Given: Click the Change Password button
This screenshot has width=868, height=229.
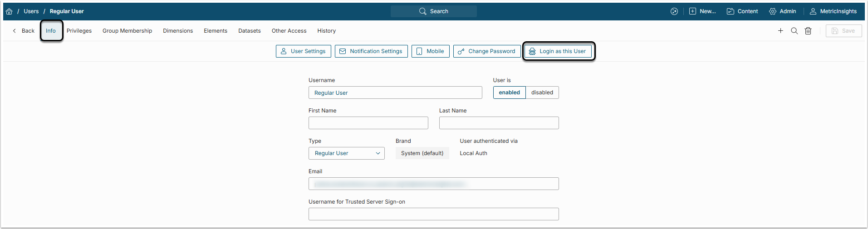Looking at the screenshot, I should coord(486,51).
